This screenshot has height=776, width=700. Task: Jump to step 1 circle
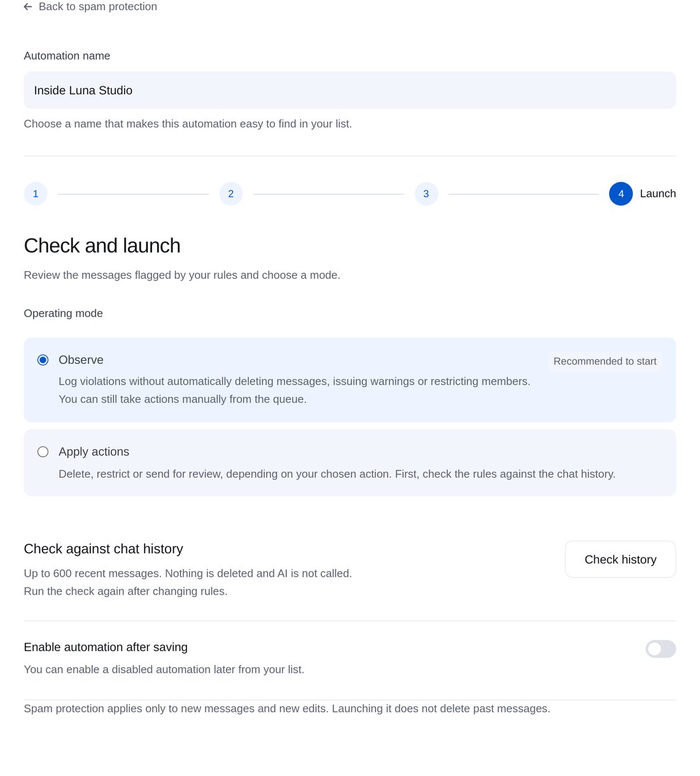[36, 194]
